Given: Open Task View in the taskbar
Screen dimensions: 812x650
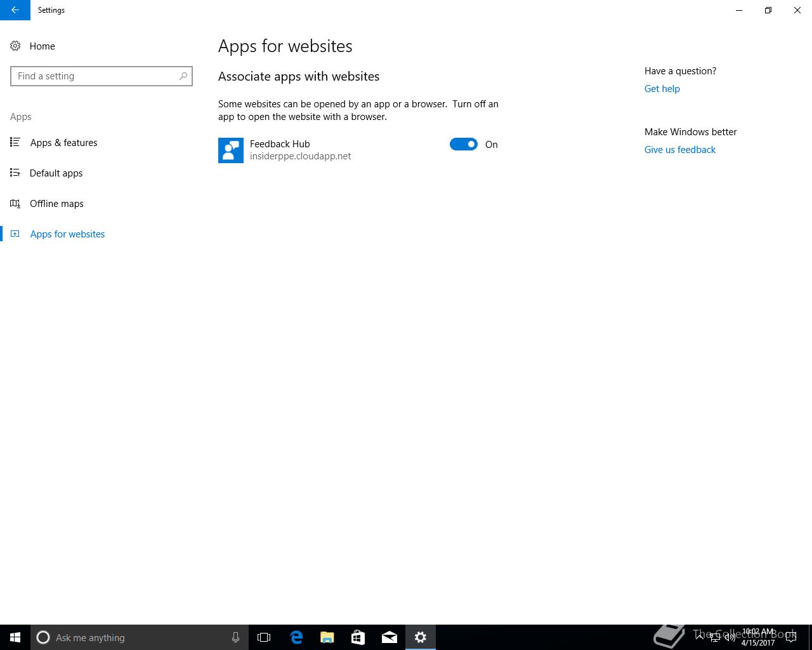Looking at the screenshot, I should click(264, 637).
